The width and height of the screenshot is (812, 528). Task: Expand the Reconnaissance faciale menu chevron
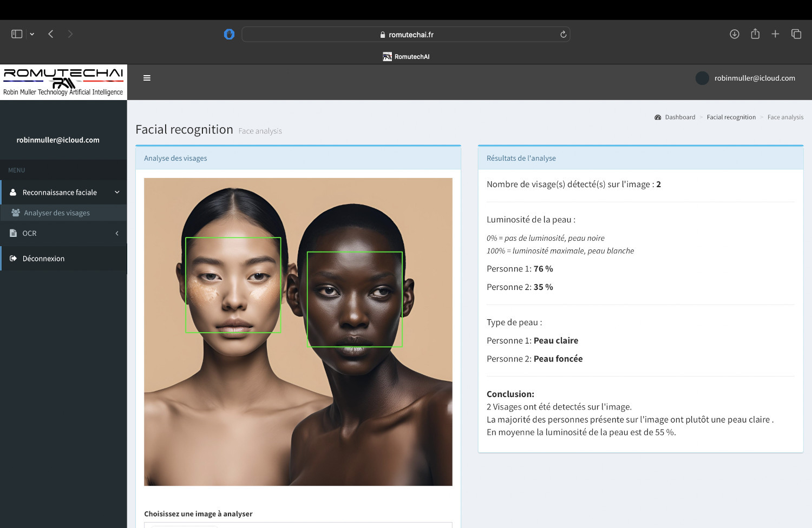point(117,193)
